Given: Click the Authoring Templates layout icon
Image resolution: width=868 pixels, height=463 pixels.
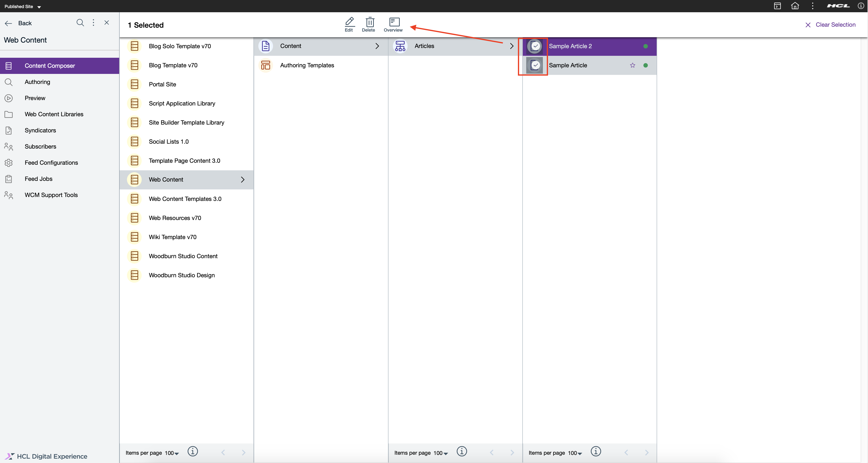Looking at the screenshot, I should click(266, 65).
